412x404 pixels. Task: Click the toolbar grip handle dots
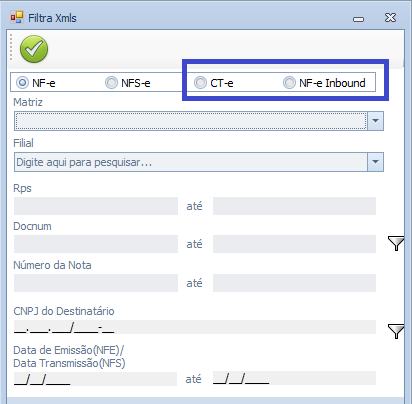pos(11,48)
